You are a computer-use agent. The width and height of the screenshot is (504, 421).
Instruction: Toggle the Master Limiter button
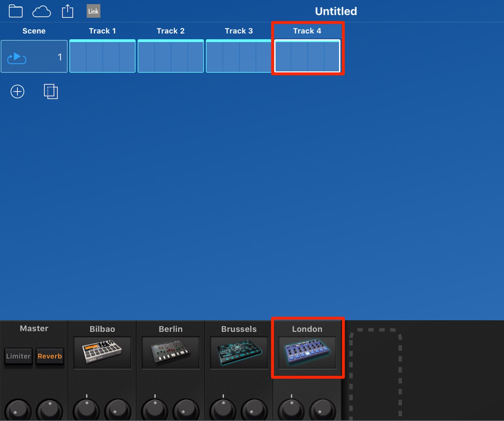18,356
